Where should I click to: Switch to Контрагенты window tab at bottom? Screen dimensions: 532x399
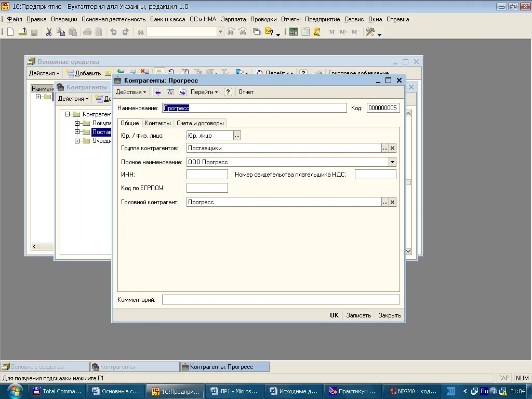(x=135, y=367)
